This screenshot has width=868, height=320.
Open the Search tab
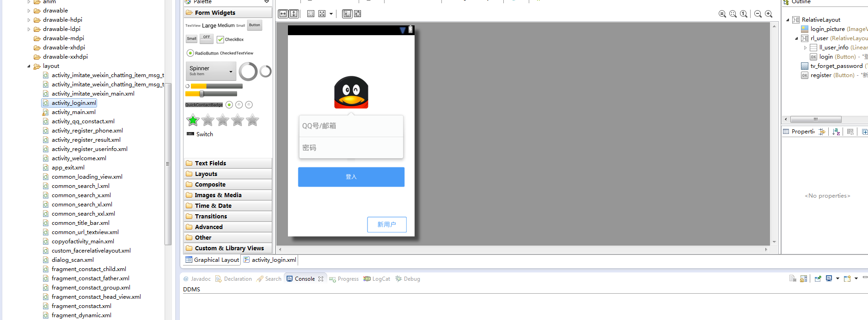pos(269,279)
